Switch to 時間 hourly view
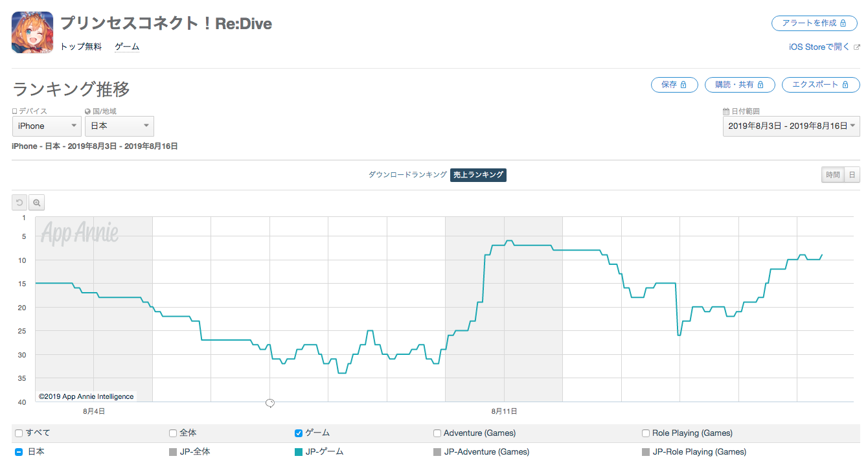This screenshot has height=465, width=868. (x=832, y=175)
